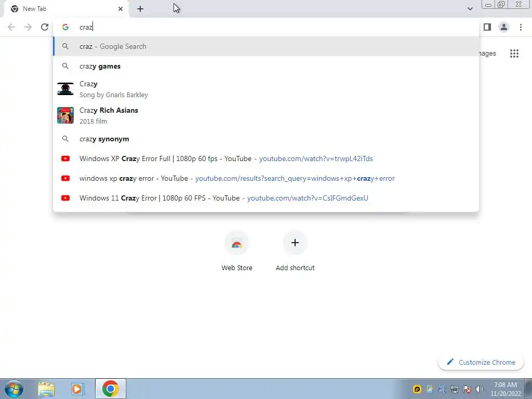Close the New Tab tab

point(121,9)
